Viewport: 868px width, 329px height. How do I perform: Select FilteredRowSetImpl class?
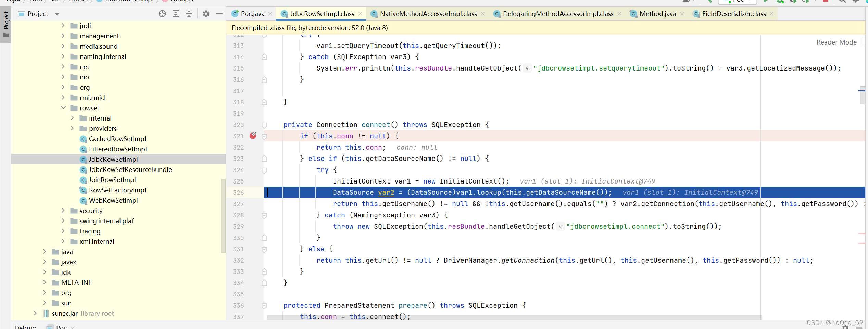click(x=117, y=149)
